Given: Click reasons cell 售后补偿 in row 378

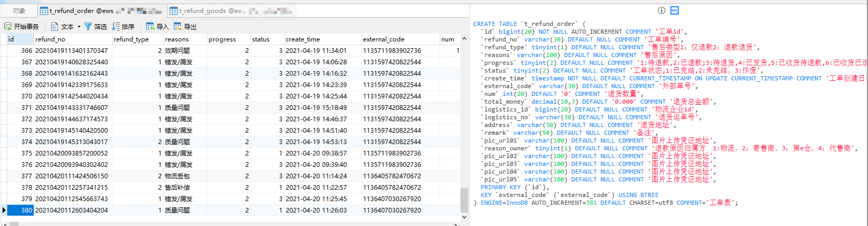Looking at the screenshot, I should pyautogui.click(x=185, y=187).
